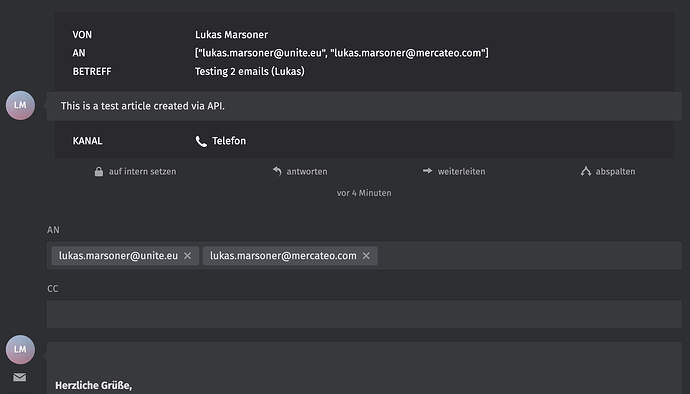The image size is (690, 394).
Task: Click the split icon next to 'abspalten'
Action: (585, 171)
